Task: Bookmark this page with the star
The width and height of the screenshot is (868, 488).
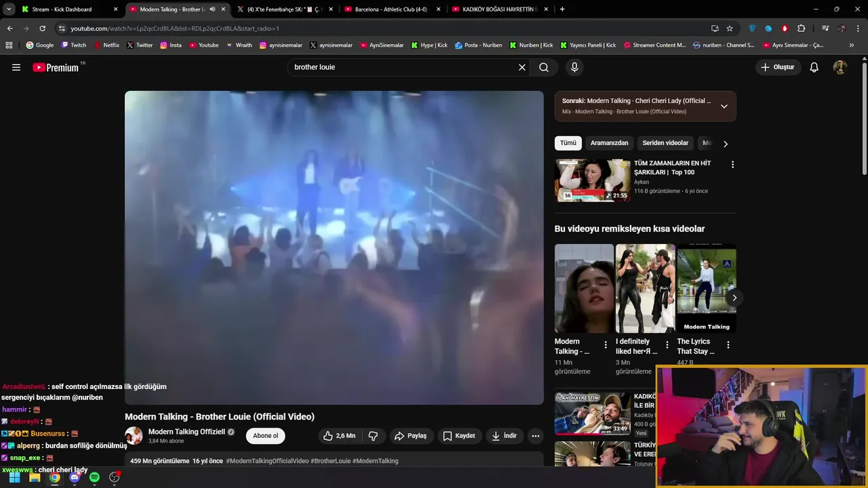Action: 730,28
